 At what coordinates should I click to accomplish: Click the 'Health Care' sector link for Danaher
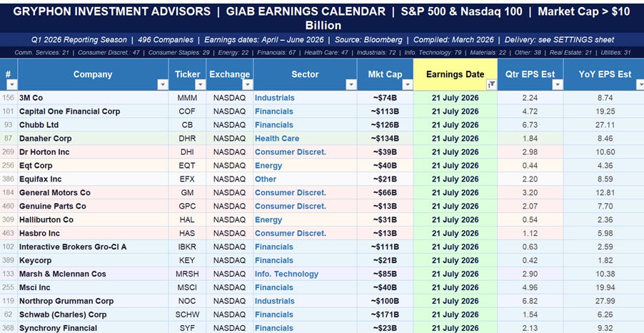coord(277,139)
